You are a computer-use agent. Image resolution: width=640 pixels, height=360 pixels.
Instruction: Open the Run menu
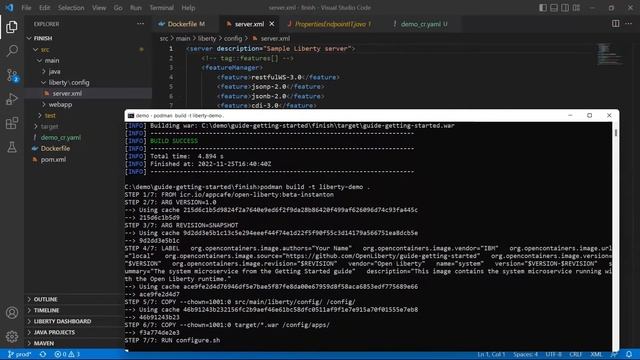click(136, 8)
